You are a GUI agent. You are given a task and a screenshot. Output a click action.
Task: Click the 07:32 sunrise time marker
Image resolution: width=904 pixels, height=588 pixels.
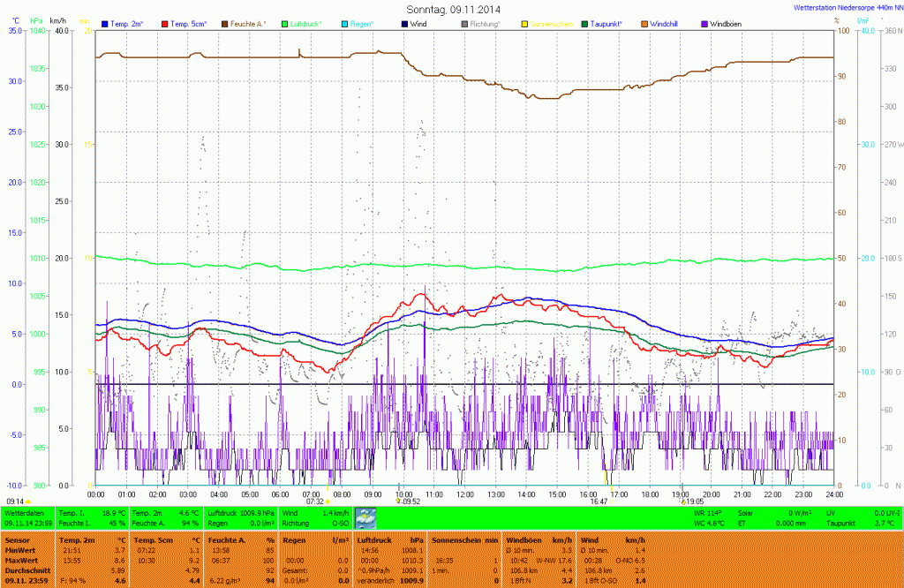(x=315, y=501)
